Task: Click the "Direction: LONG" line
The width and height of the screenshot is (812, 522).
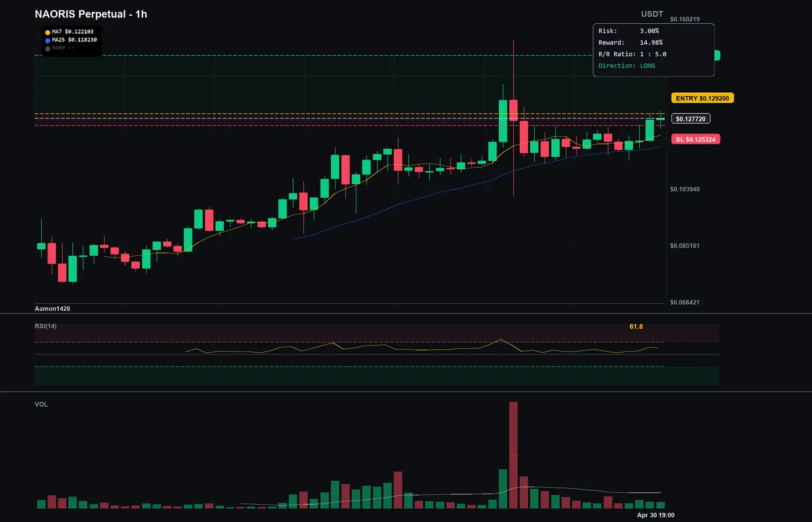Action: [627, 66]
